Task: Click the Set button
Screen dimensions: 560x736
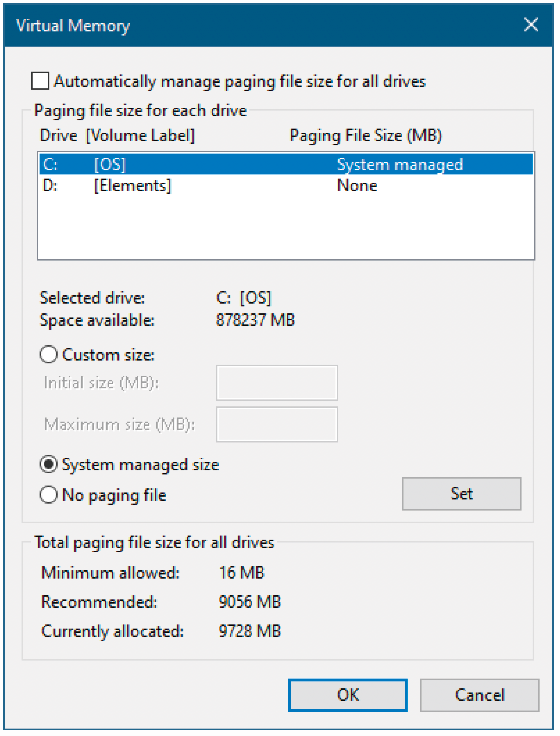Action: 462,494
